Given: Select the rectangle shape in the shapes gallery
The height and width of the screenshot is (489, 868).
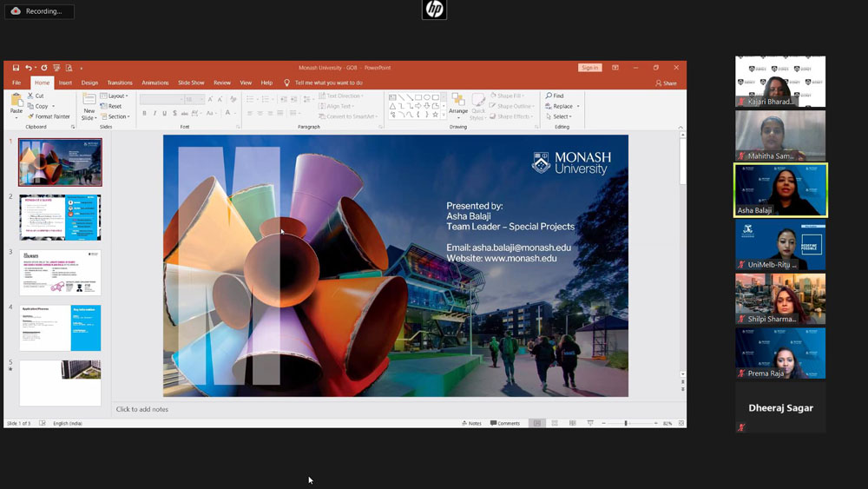Looking at the screenshot, I should click(418, 97).
